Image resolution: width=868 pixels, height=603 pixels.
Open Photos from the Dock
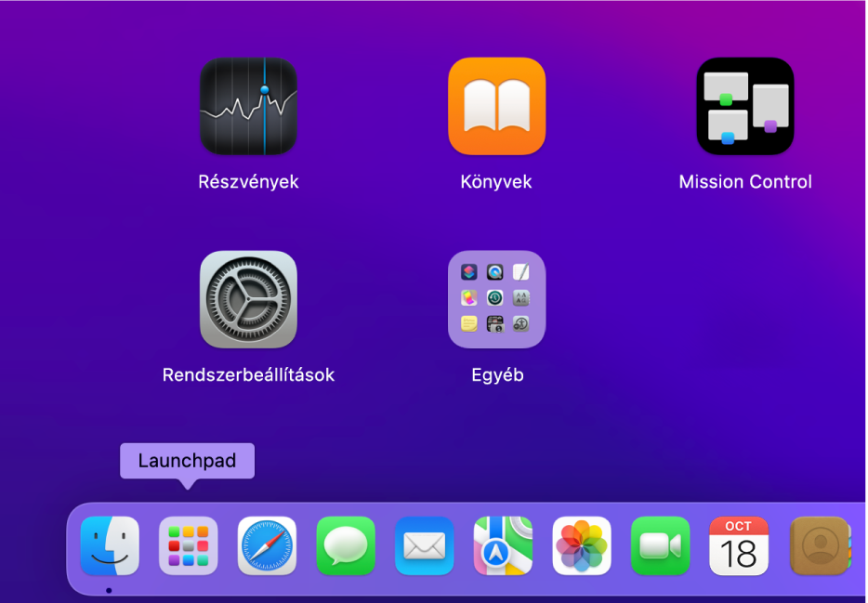581,545
